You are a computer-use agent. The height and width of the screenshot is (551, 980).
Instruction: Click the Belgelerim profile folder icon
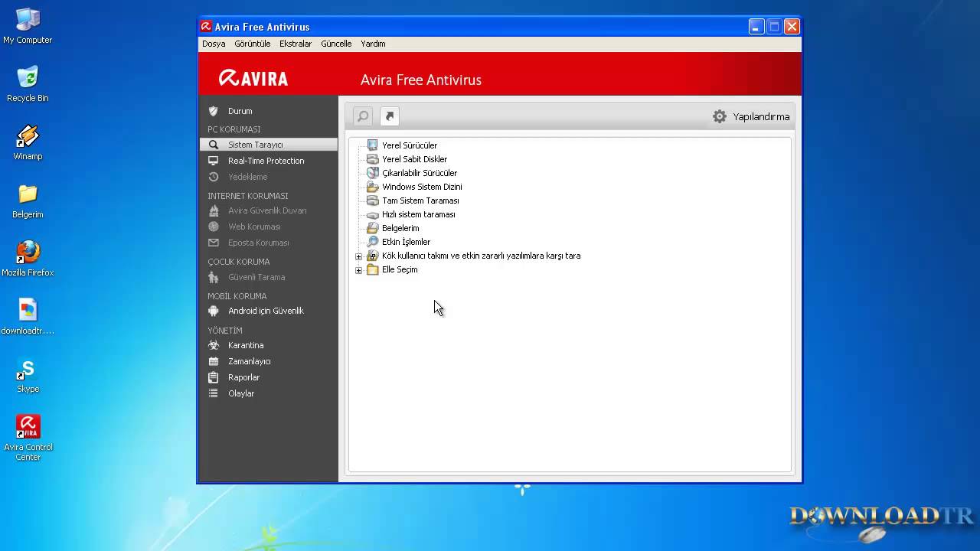click(373, 228)
